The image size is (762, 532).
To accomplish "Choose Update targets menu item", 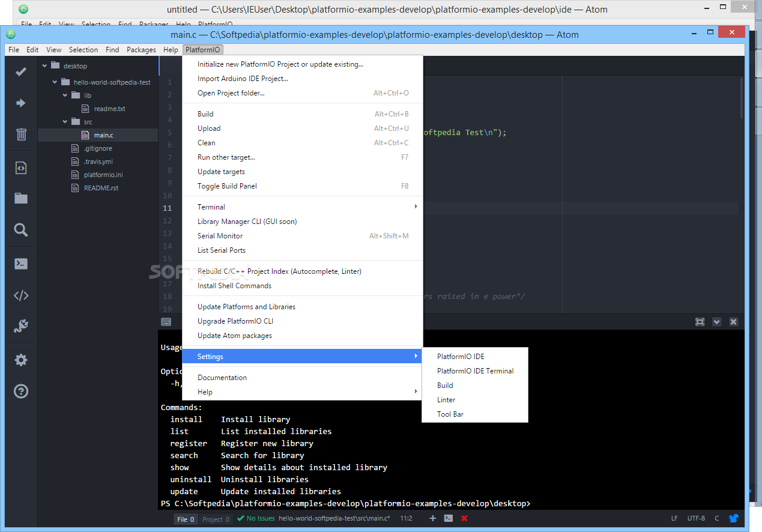I will tap(303, 171).
